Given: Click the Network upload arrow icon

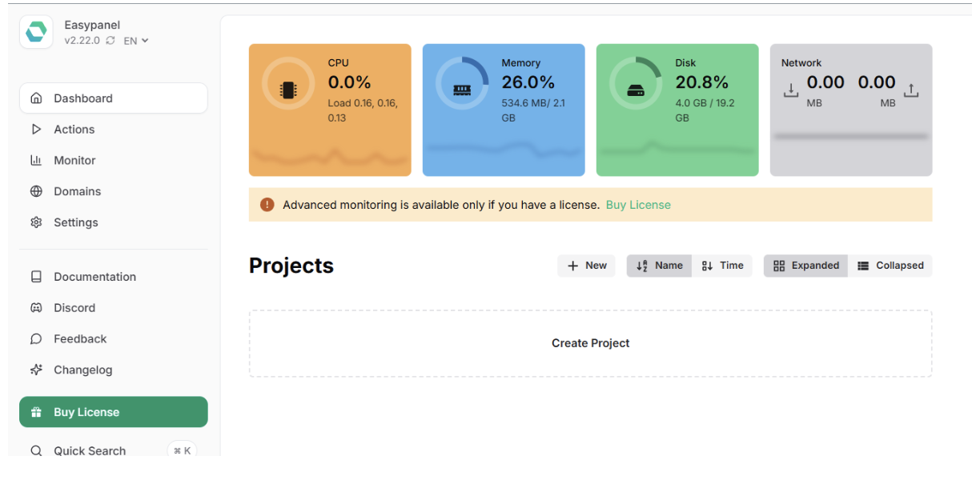Looking at the screenshot, I should pos(911,90).
